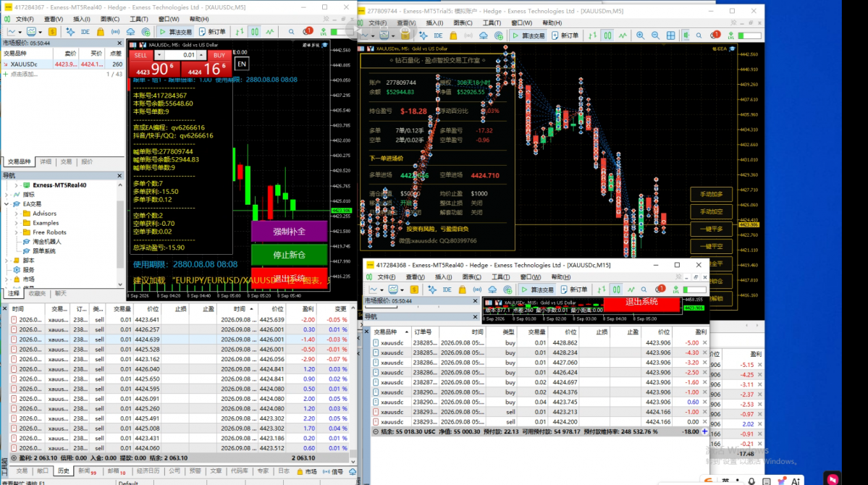Screen dimensions: 868x485
Task: Open 工具(T) menu in top-right window
Action: [492, 22]
